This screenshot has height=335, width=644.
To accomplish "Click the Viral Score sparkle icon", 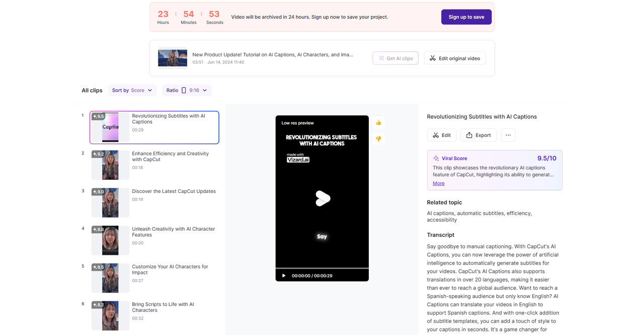I will pos(436,158).
